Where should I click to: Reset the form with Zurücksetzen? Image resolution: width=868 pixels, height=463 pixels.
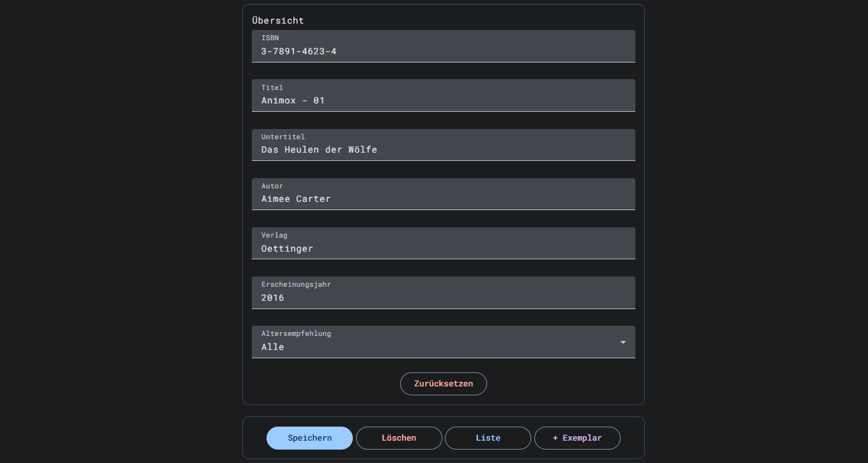point(443,384)
